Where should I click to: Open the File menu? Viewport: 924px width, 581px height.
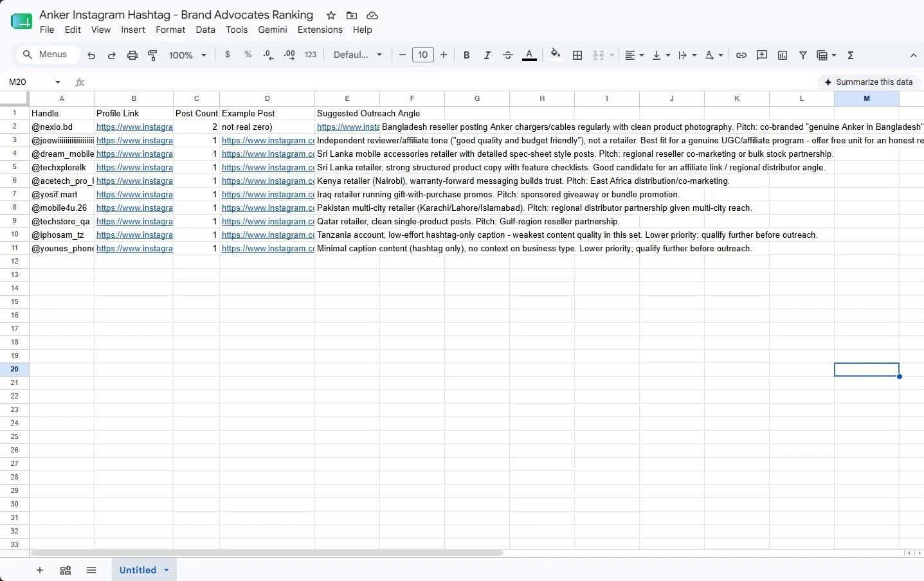click(x=47, y=30)
